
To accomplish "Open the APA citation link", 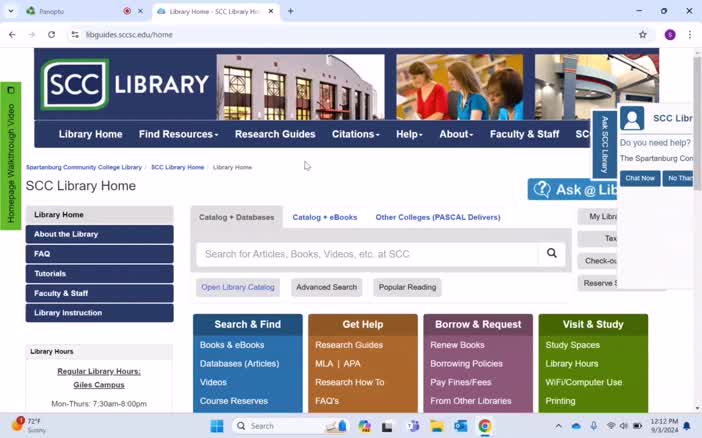I will click(x=352, y=364).
